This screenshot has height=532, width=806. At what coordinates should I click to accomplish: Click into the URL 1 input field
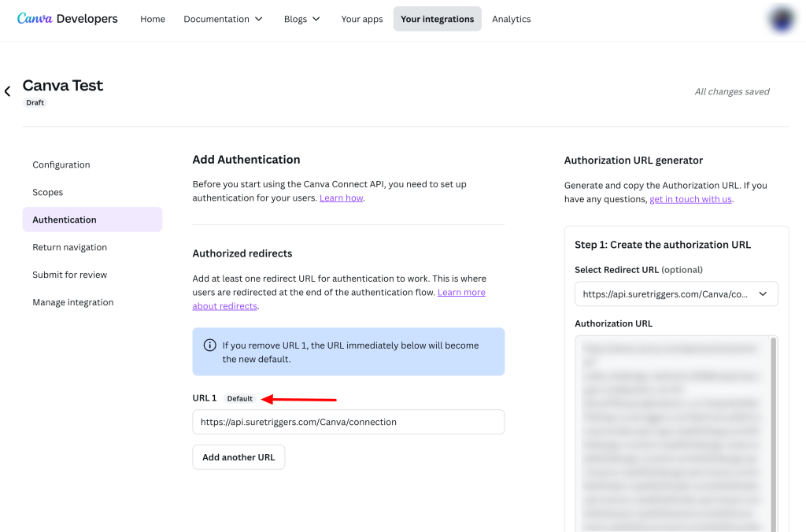point(348,422)
